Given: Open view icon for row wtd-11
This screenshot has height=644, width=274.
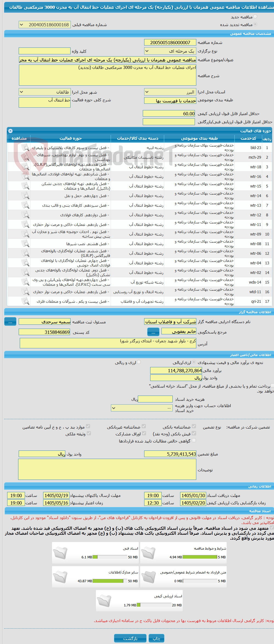Looking at the screenshot, I should (x=25, y=292).
